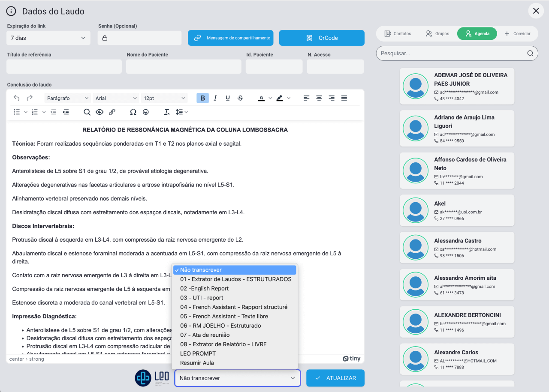Switch to the Grupos tab
The image size is (549, 392).
[x=437, y=33]
